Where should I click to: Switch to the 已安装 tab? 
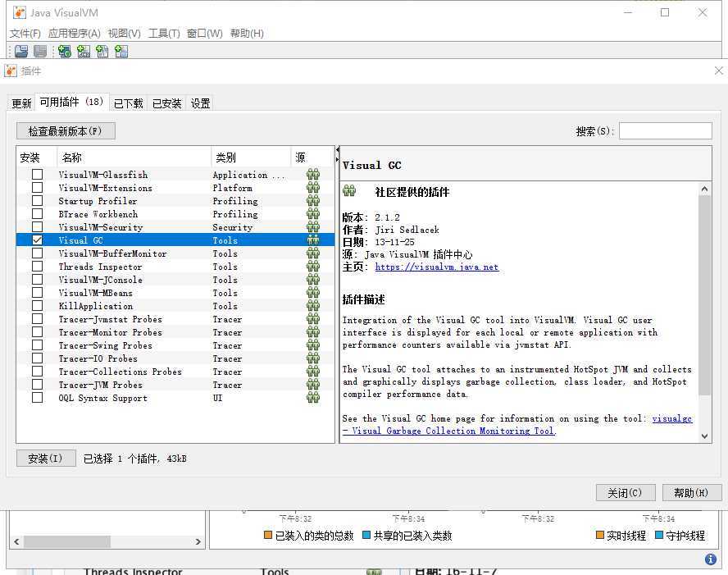coord(166,103)
